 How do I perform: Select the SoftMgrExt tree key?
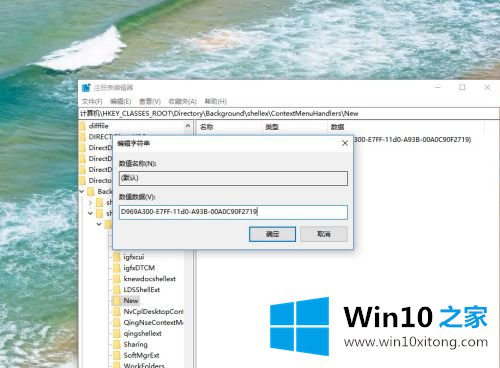click(x=141, y=355)
